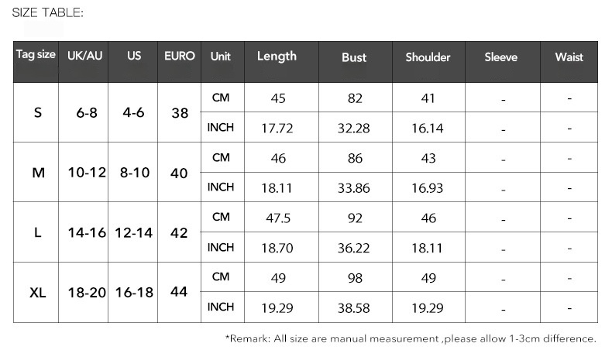Click the UK/AU 14-16 size cell
The image size is (612, 364).
pyautogui.click(x=86, y=232)
